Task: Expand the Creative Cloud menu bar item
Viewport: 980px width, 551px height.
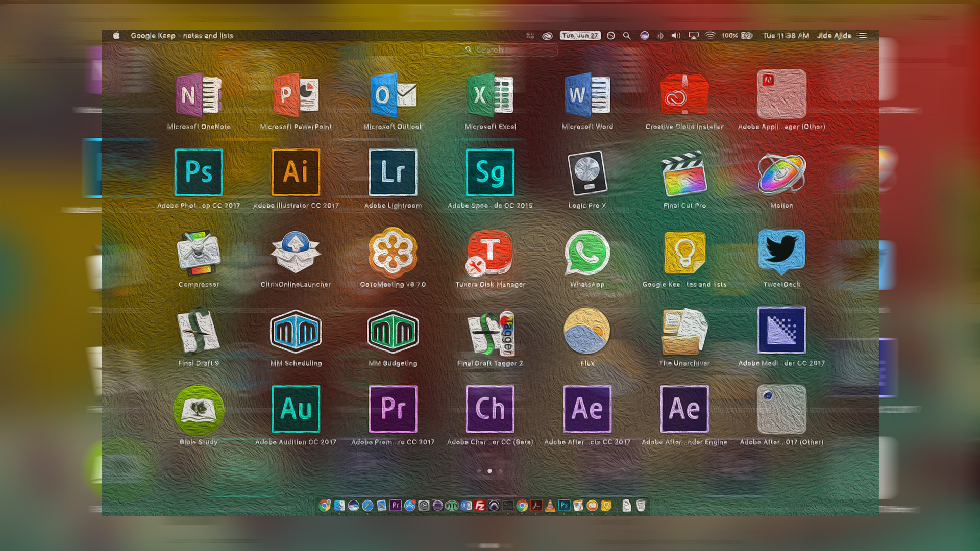Action: pos(547,36)
